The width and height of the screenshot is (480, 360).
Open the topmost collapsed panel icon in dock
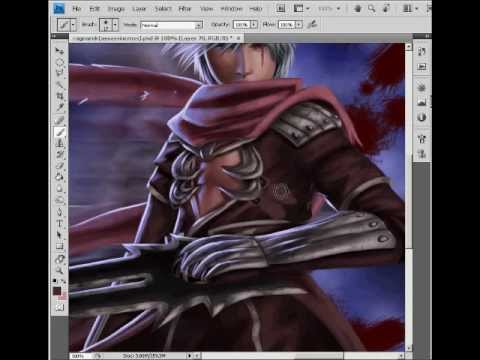click(422, 51)
